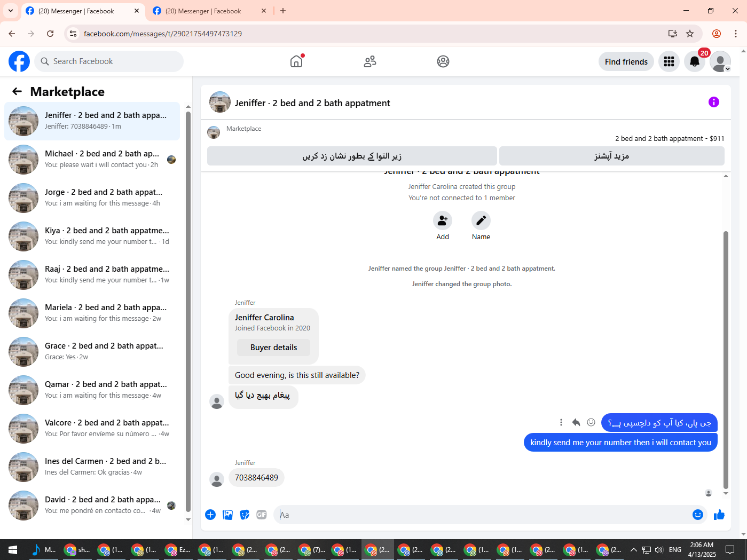Bookmark this page with the star

[690, 34]
